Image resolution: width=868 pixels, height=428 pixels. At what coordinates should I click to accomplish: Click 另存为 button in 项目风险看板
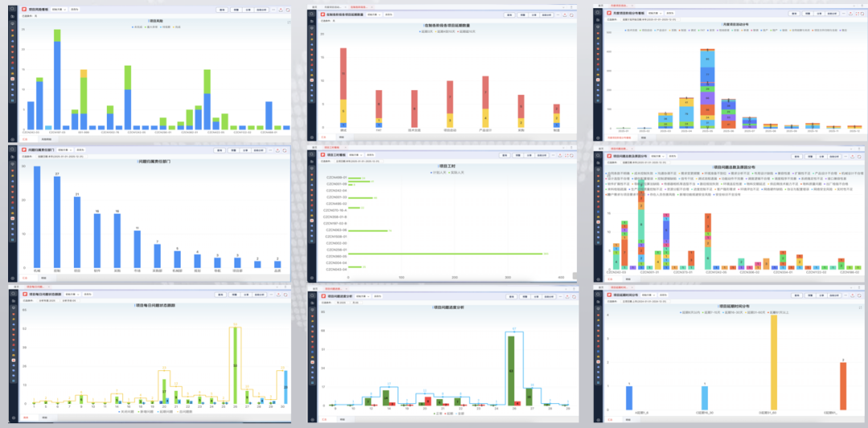[75, 10]
